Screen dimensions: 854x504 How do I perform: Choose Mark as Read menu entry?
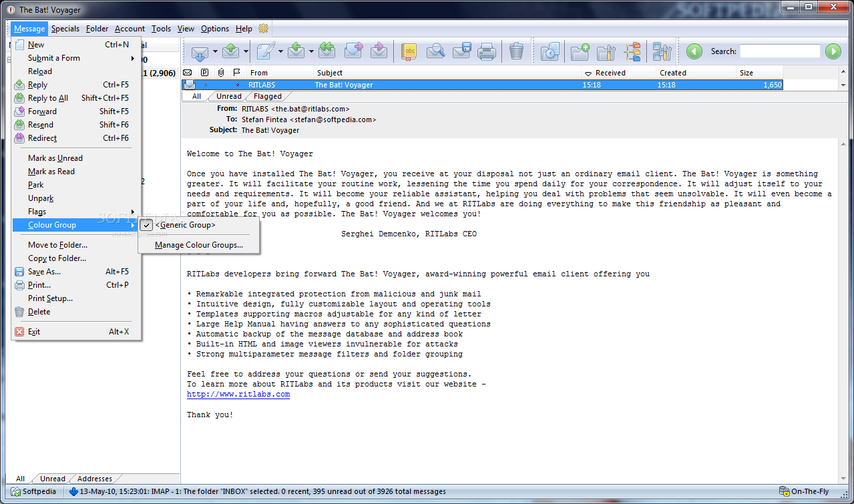pyautogui.click(x=76, y=172)
